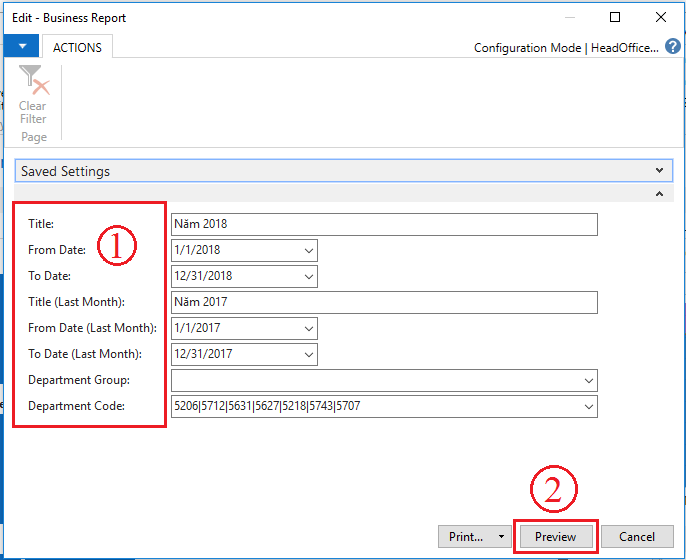
Task: Expand the Department Code dropdown arrow
Action: click(x=587, y=406)
